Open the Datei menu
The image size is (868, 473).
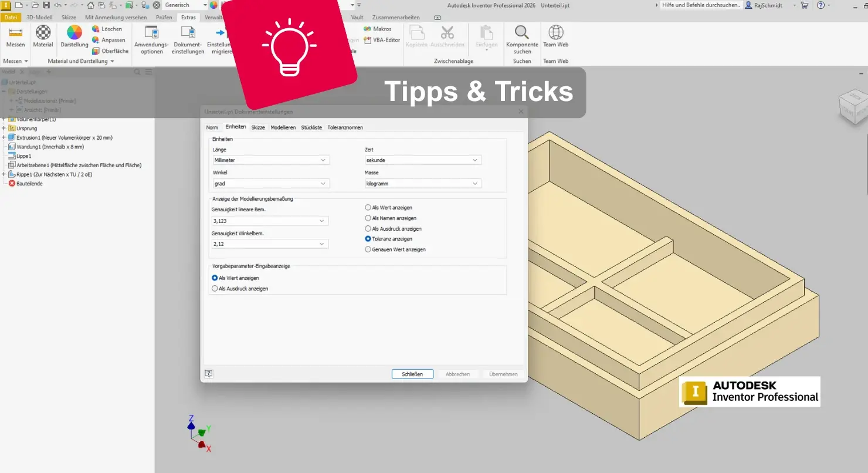coord(11,18)
